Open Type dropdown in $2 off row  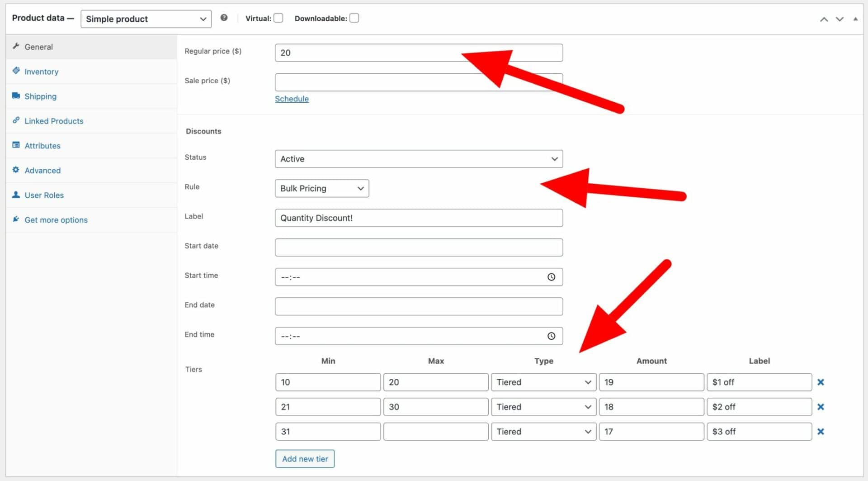543,407
